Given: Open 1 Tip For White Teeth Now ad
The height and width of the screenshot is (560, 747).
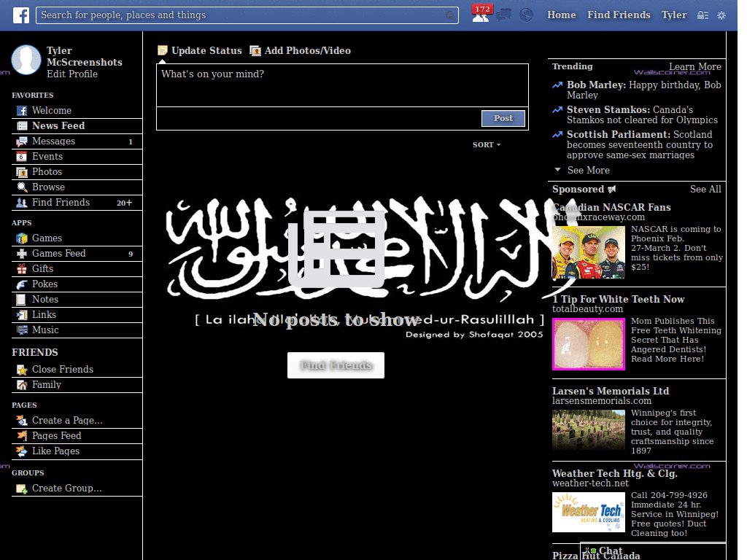Looking at the screenshot, I should click(x=619, y=299).
